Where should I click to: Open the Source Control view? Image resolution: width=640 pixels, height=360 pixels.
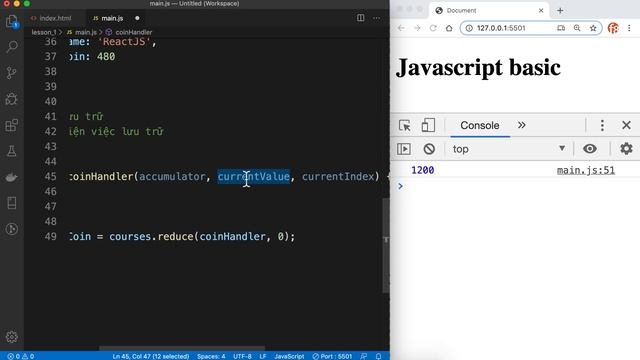[x=12, y=73]
